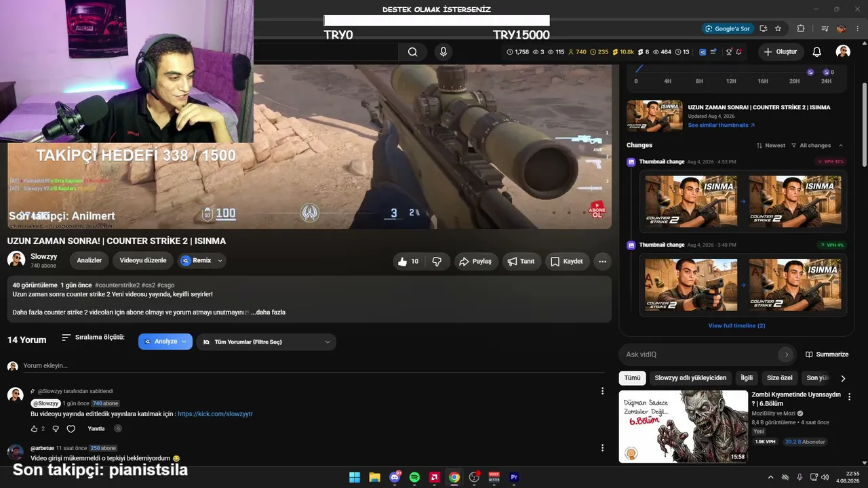Save the video with Kaydet
This screenshot has height=488, width=868.
(567, 262)
